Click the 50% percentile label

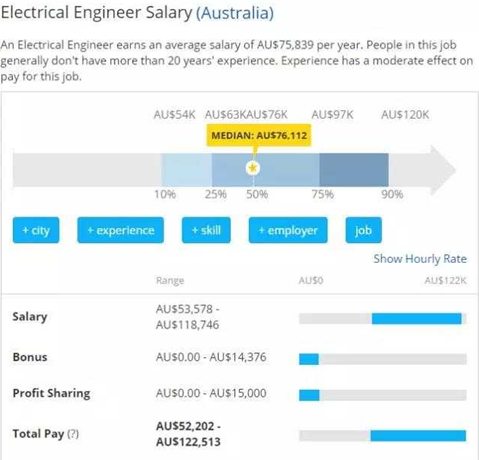click(x=257, y=194)
